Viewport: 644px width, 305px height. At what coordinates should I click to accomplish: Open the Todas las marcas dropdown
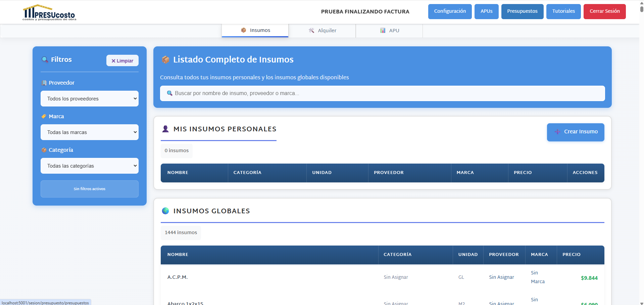tap(89, 132)
